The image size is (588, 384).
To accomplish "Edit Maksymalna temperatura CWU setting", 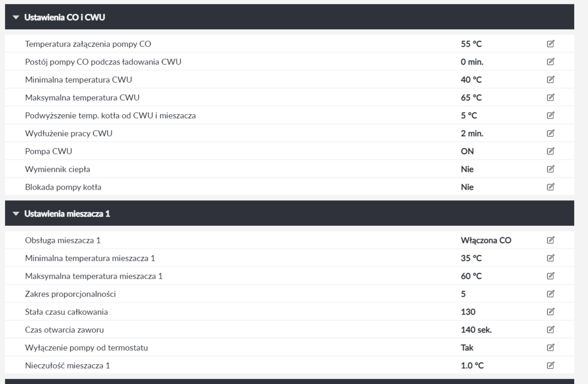I will [550, 97].
